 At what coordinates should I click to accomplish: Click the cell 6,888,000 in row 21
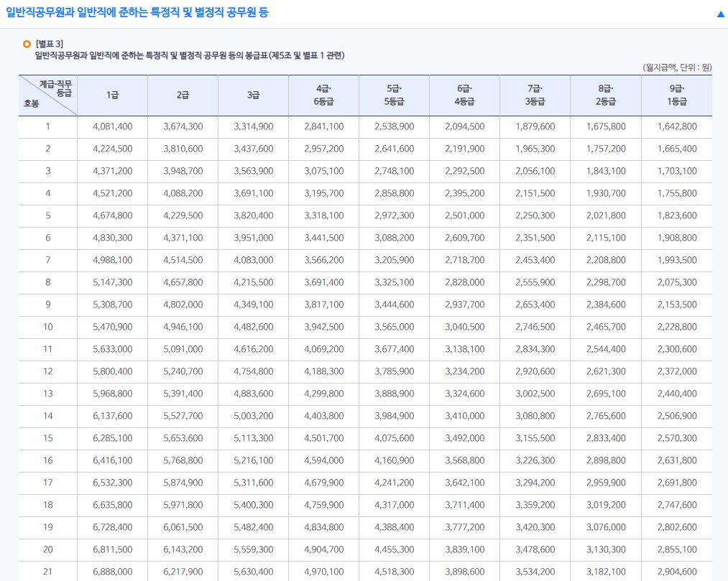112,572
